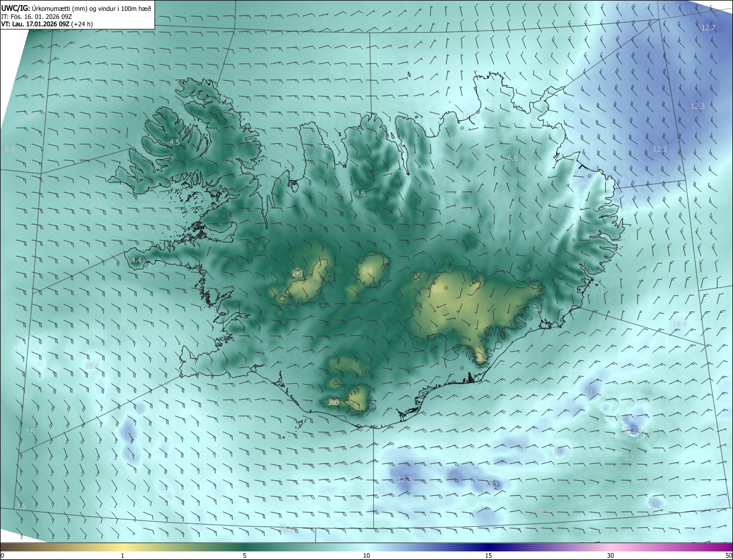
Task: Click the color scale tick label 50
Action: coord(728,555)
